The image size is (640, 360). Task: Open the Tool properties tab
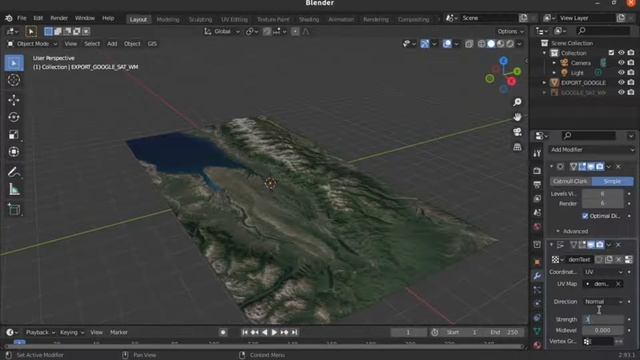[537, 153]
